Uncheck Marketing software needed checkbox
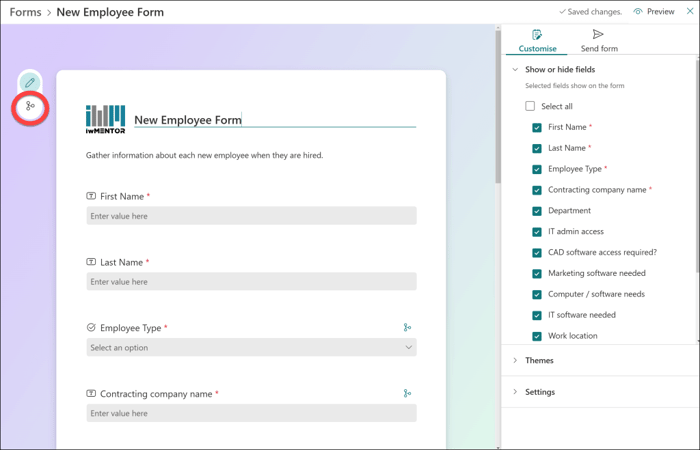This screenshot has height=450, width=700. pos(537,273)
